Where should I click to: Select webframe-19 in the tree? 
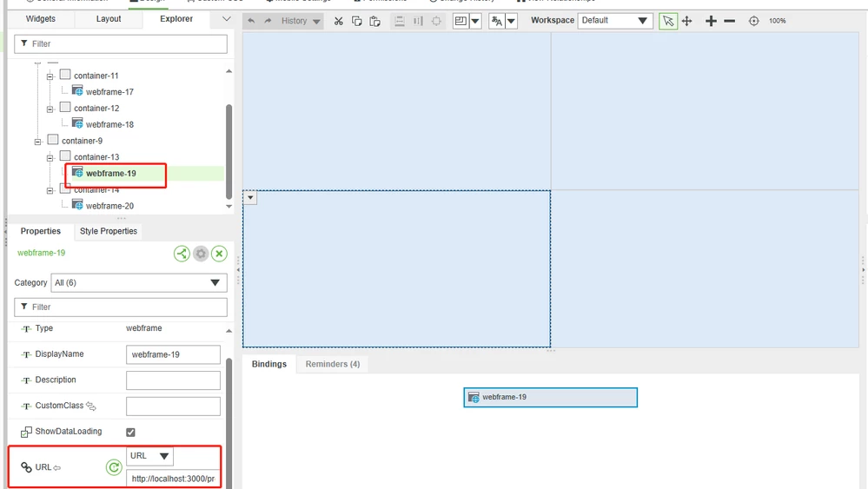click(110, 173)
